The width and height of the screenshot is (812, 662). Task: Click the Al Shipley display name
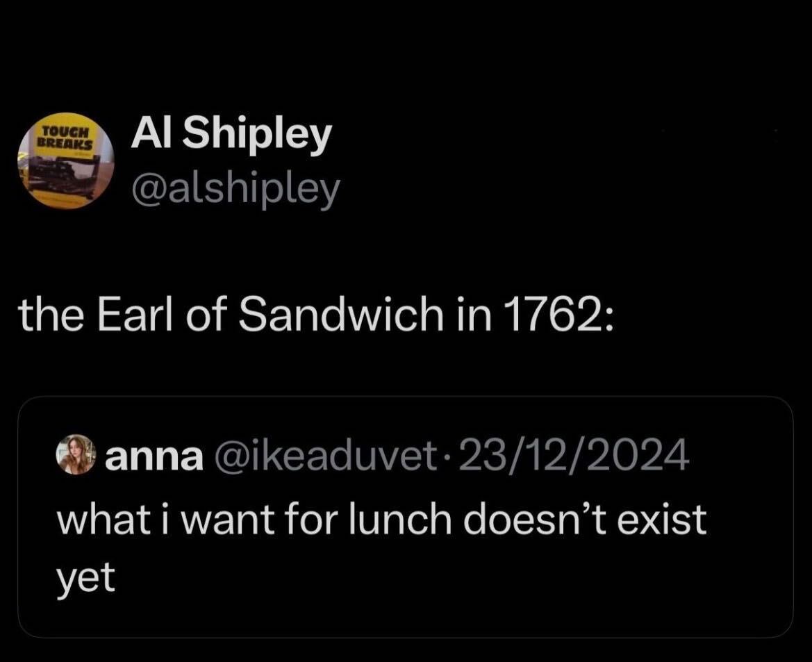coord(231,136)
